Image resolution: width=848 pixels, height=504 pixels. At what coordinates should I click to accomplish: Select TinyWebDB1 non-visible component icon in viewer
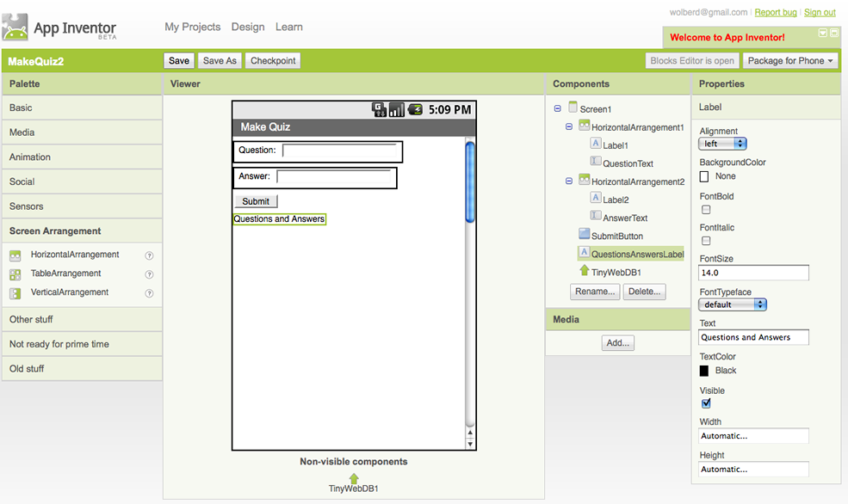tap(354, 478)
